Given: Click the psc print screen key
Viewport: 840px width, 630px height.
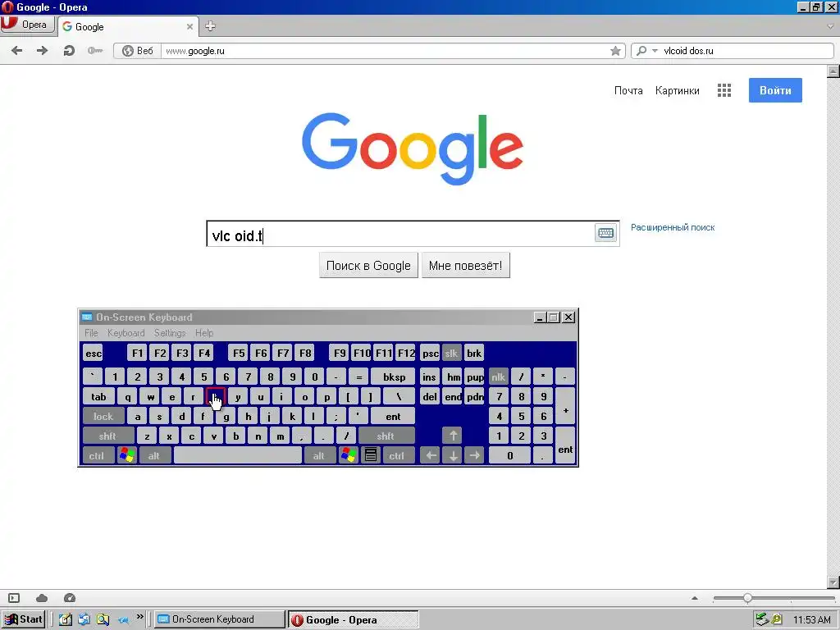Looking at the screenshot, I should (430, 353).
